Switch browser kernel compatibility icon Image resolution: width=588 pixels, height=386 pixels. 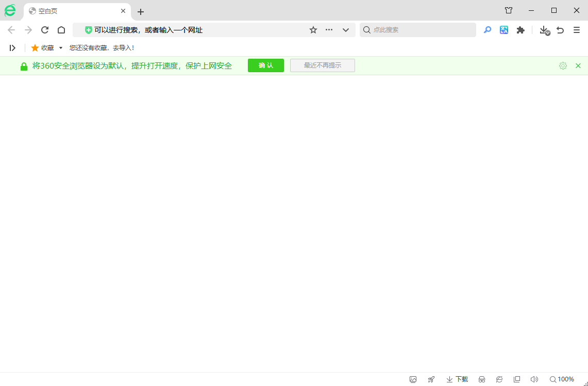(x=499, y=379)
